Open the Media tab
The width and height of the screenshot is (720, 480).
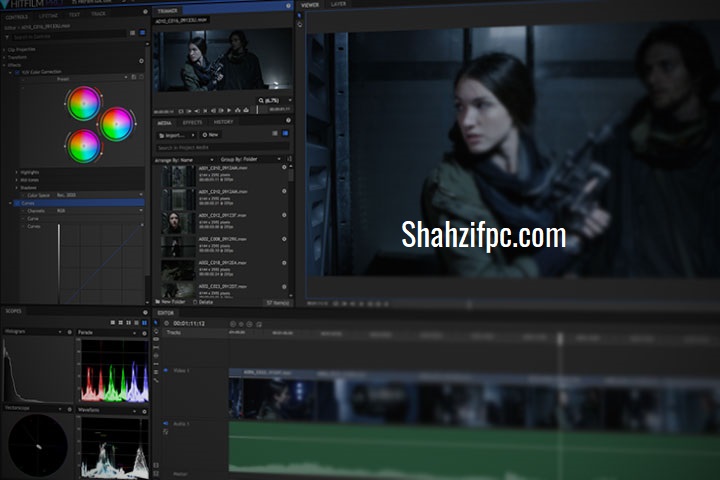[x=164, y=123]
